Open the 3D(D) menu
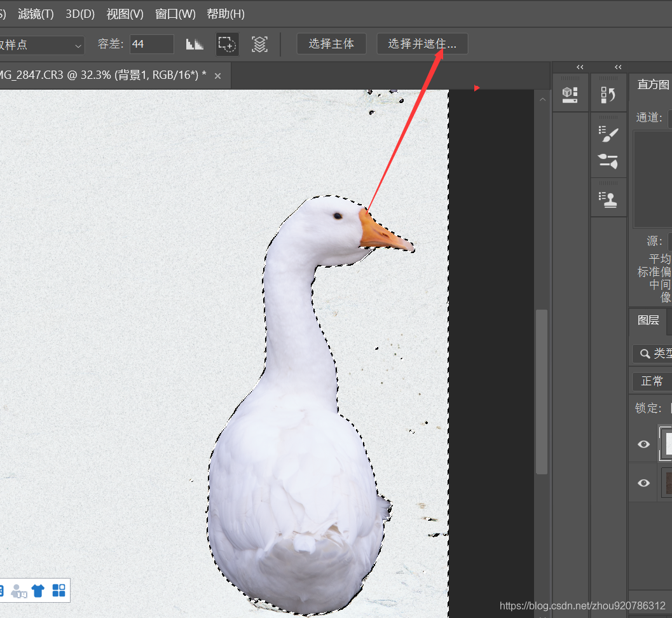 79,14
